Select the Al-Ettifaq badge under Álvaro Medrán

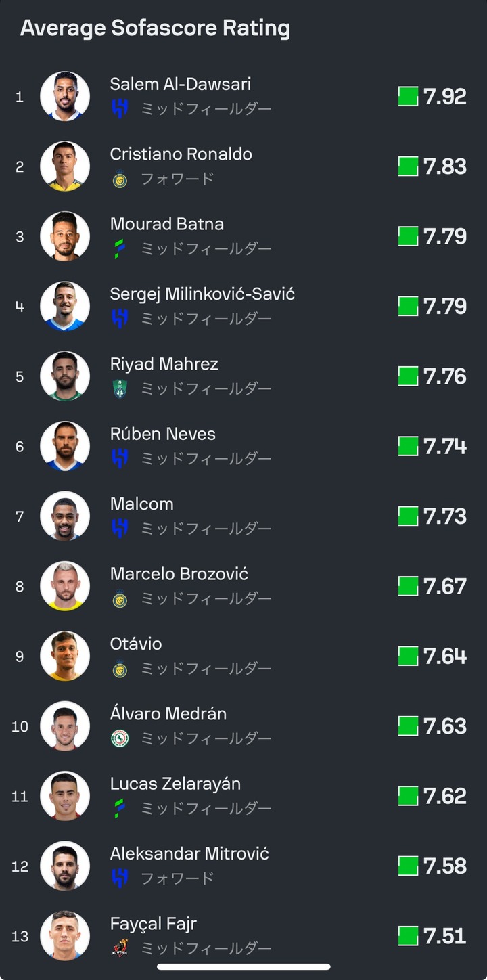(x=120, y=738)
